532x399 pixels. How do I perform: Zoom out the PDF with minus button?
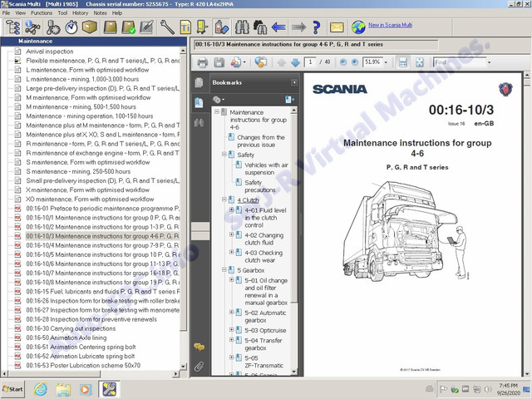pos(343,62)
